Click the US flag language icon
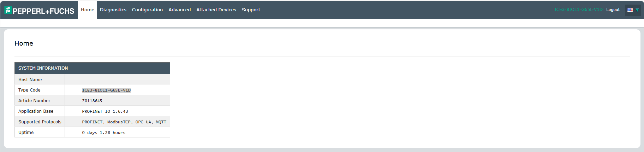 click(x=630, y=10)
